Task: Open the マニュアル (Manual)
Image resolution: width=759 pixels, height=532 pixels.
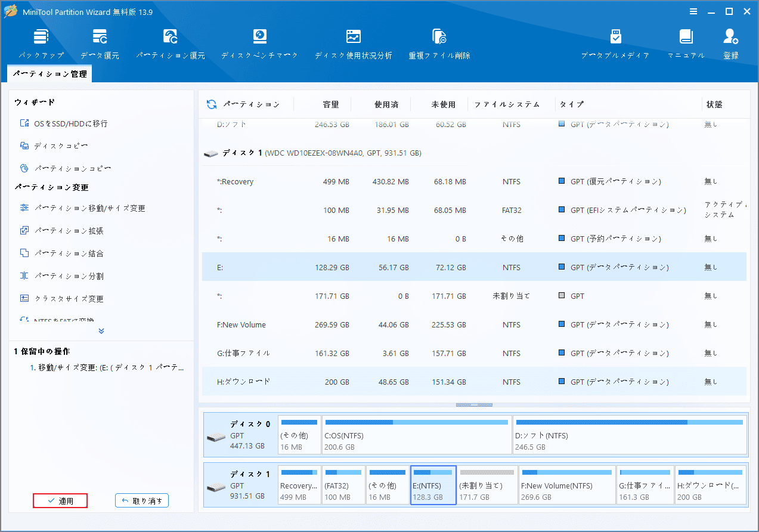Action: point(686,44)
